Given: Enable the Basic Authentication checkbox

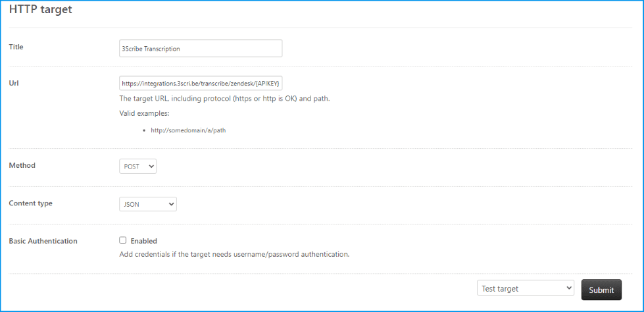Looking at the screenshot, I should [122, 240].
